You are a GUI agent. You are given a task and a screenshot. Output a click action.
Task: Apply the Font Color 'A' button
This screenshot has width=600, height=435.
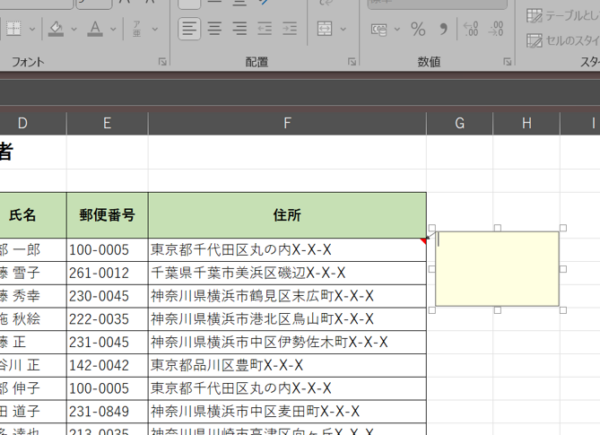[x=95, y=28]
